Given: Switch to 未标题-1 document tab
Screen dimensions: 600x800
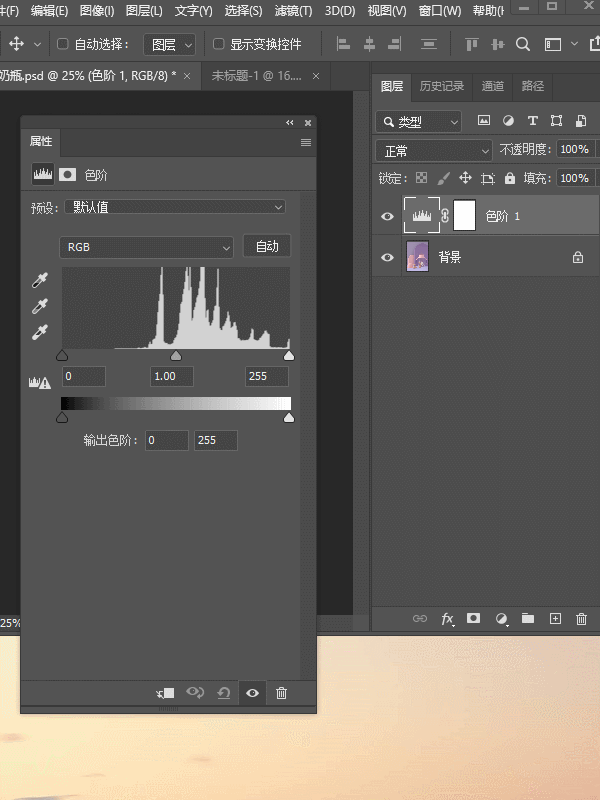Looking at the screenshot, I should pyautogui.click(x=257, y=76).
